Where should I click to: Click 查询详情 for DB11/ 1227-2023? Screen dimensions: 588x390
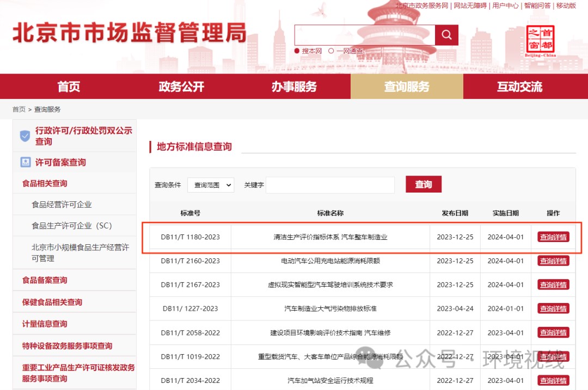coord(553,309)
